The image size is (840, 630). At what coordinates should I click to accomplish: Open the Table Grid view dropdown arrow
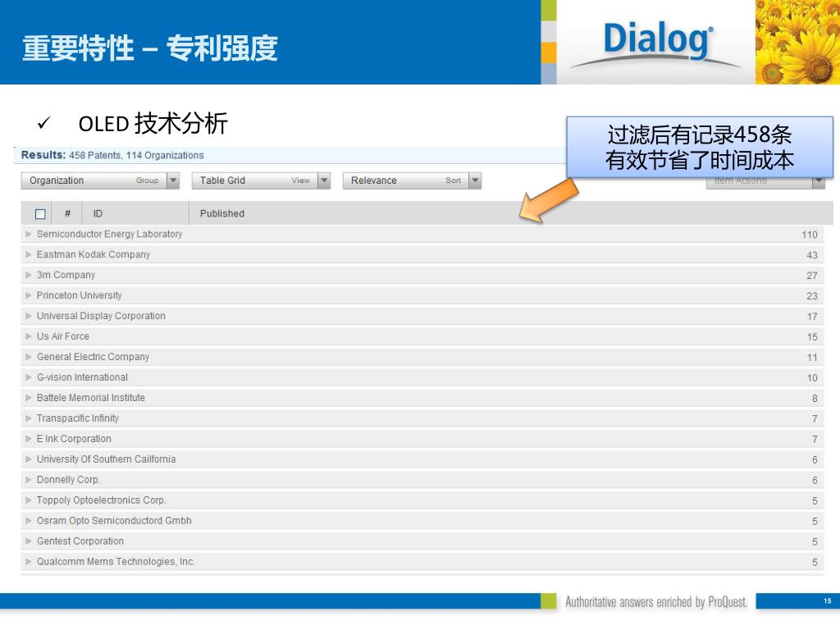(324, 180)
